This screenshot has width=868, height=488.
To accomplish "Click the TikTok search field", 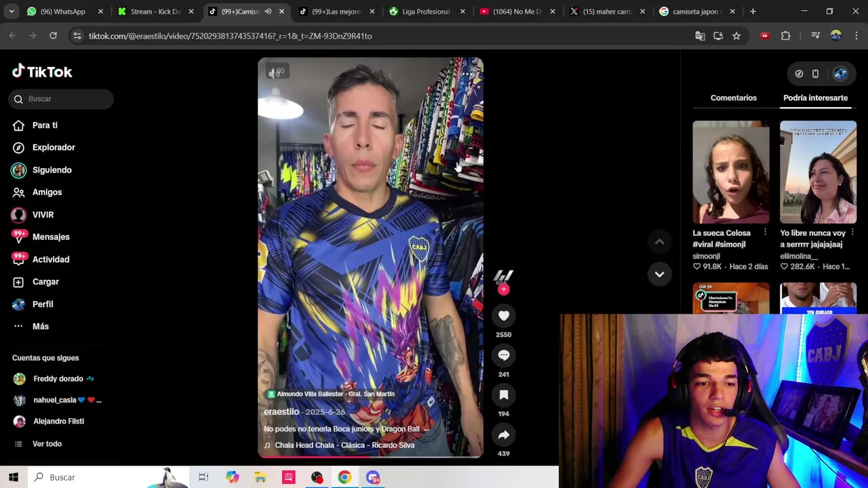I will click(62, 99).
